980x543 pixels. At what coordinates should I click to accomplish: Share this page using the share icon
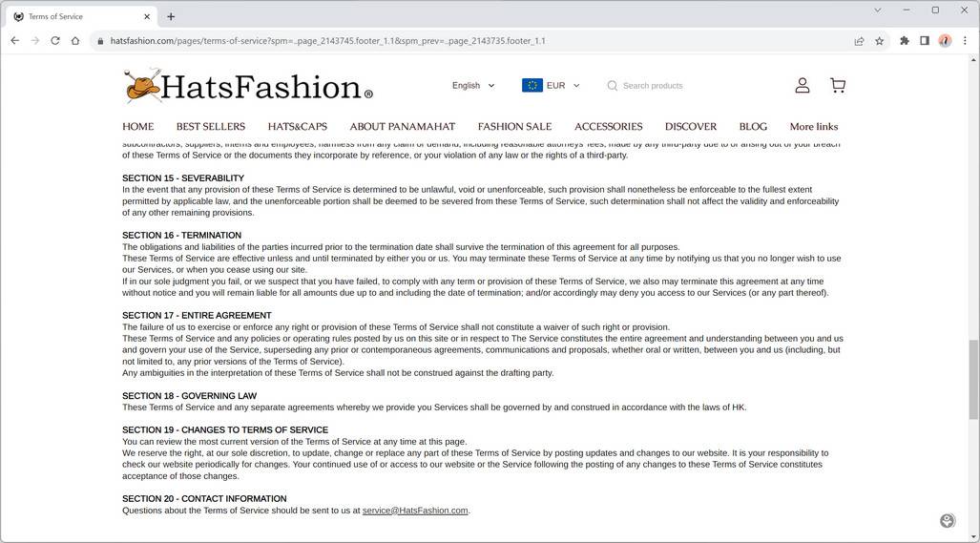click(860, 41)
